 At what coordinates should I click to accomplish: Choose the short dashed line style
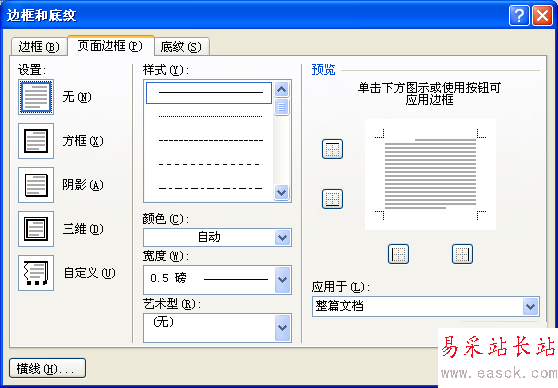click(210, 141)
